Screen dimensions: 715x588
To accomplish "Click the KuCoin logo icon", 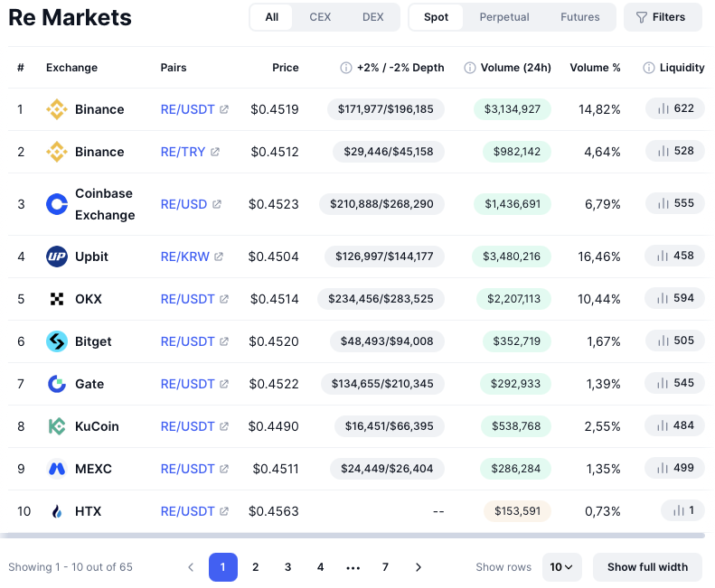I will pos(57,426).
